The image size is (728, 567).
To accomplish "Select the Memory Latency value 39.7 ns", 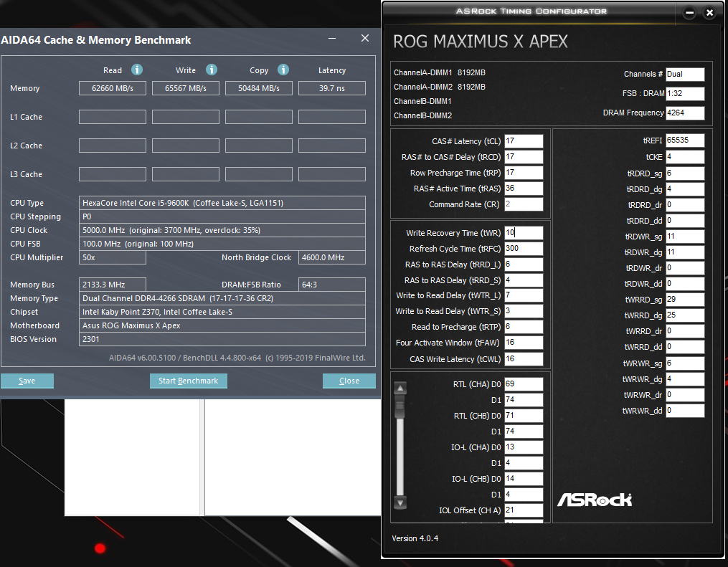I will (332, 88).
